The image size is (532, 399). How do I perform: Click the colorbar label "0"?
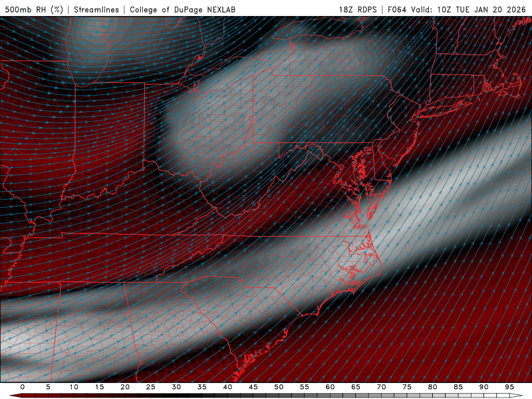(x=23, y=387)
